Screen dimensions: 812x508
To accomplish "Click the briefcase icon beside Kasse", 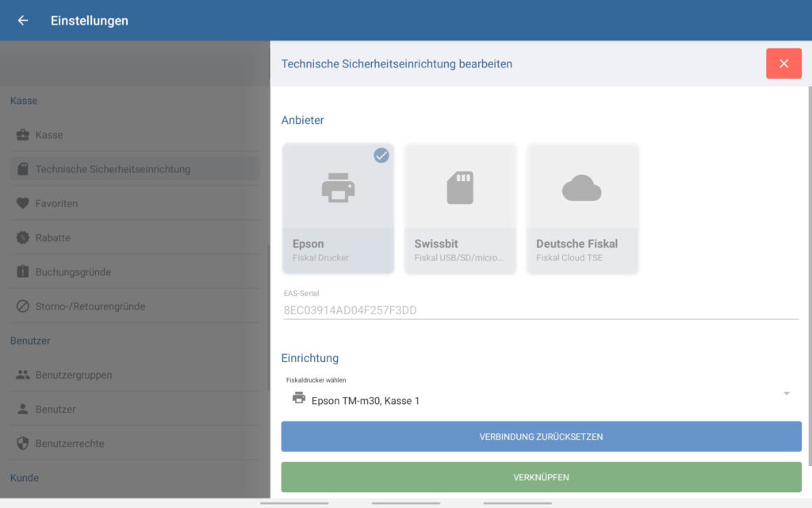I will 23,135.
